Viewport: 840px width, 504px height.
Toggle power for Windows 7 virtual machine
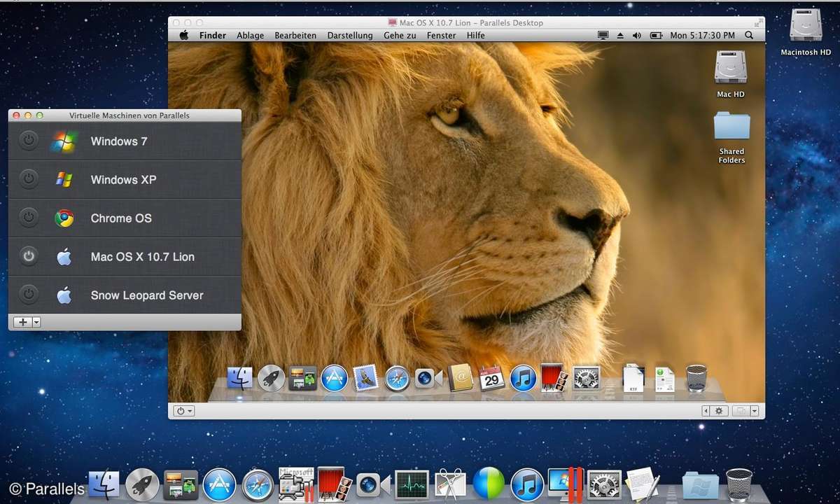pyautogui.click(x=28, y=141)
